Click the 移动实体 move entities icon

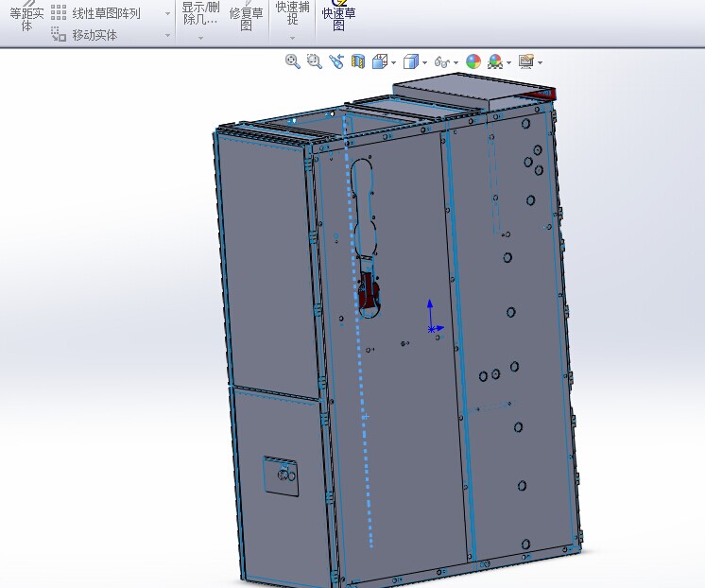59,34
